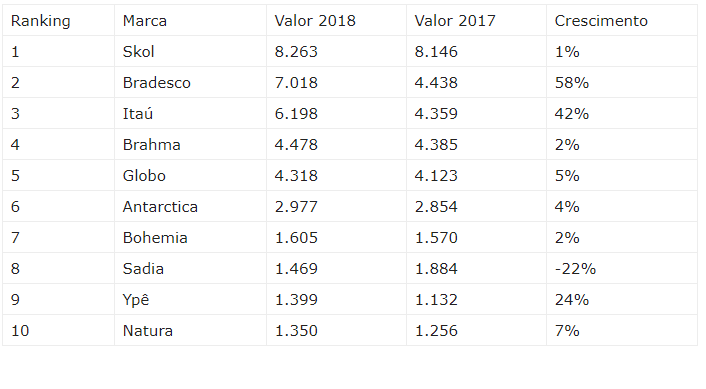Select the Natura brand cell
706x389 pixels.
(190, 330)
